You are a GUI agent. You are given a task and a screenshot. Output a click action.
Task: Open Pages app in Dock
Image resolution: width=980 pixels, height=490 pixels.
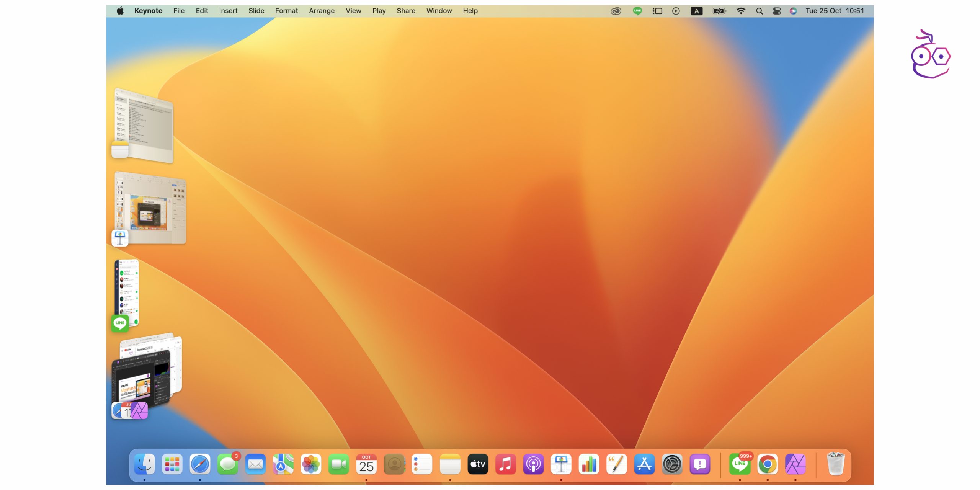coord(616,464)
